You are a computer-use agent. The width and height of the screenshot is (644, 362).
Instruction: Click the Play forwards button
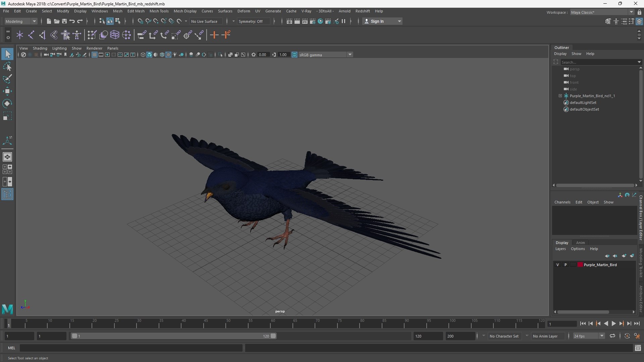pyautogui.click(x=613, y=323)
